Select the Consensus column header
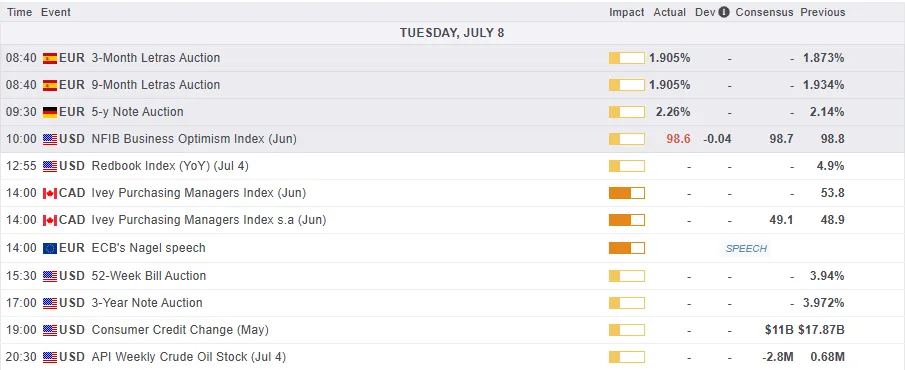Screen dimensions: 905x370 (x=764, y=12)
